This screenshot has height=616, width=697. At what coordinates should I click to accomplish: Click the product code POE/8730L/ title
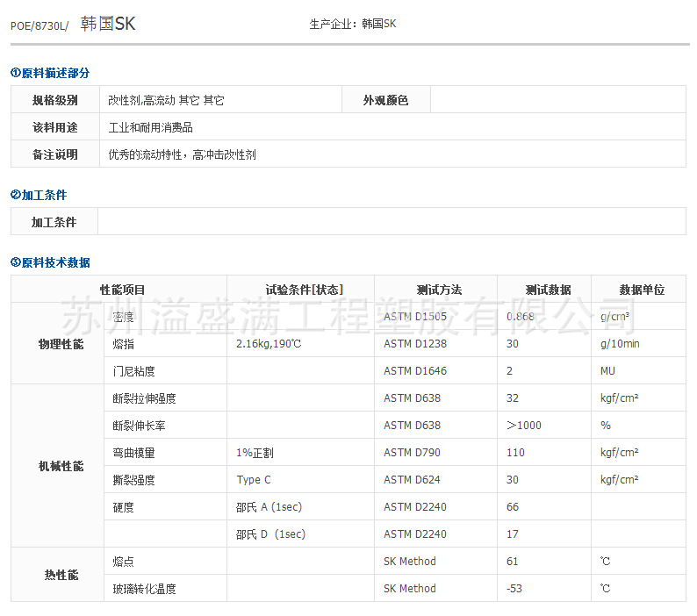tap(40, 25)
